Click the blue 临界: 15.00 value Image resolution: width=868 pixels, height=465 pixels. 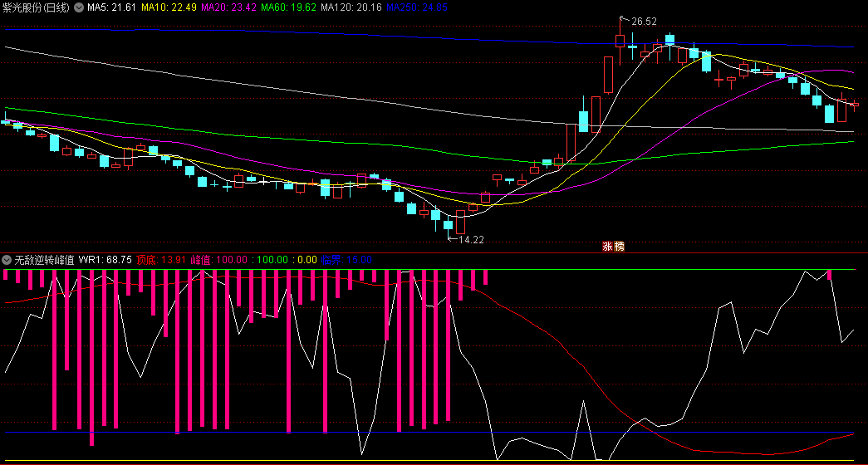[x=346, y=260]
